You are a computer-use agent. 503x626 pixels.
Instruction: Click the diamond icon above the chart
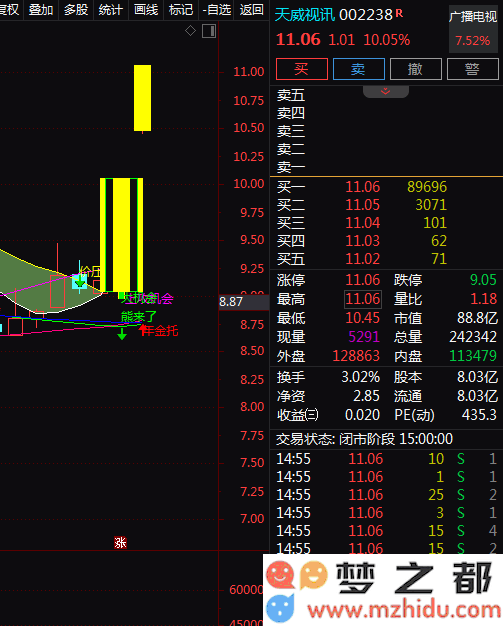pyautogui.click(x=190, y=31)
